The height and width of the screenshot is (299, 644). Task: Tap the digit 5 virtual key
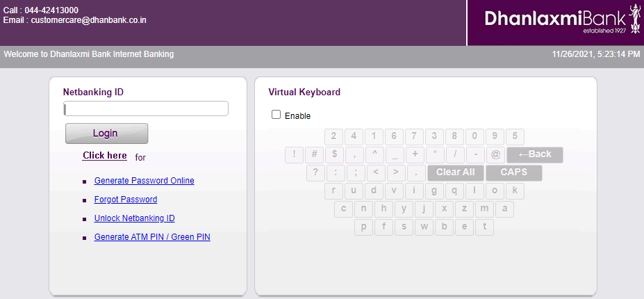(x=515, y=137)
